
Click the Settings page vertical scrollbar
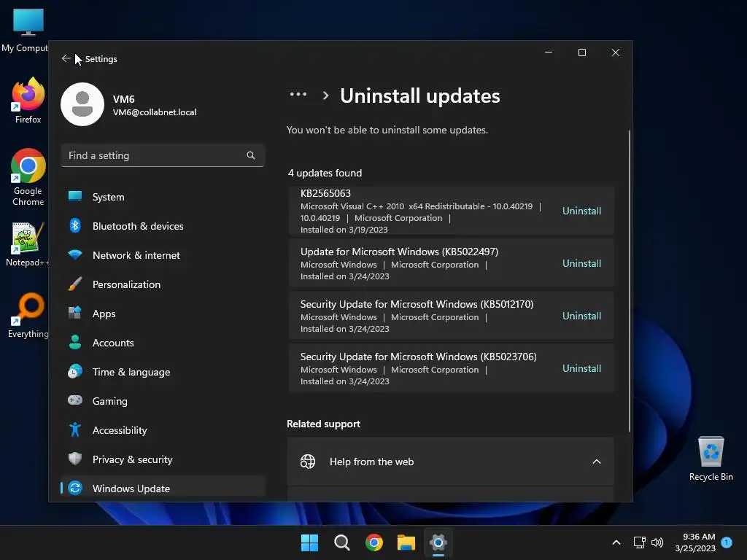tap(630, 281)
